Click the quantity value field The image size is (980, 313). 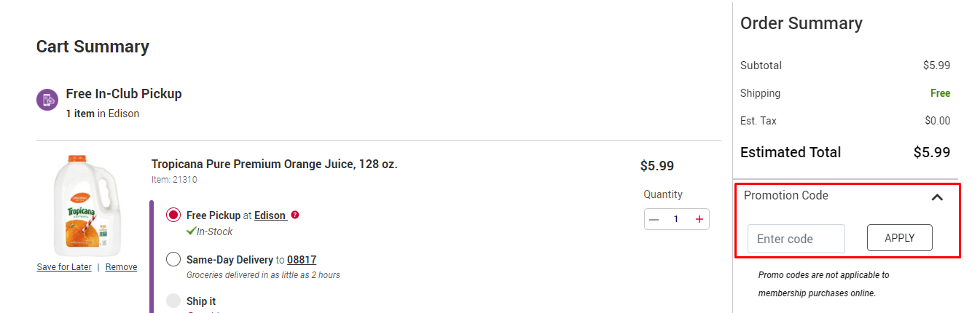[x=676, y=219]
